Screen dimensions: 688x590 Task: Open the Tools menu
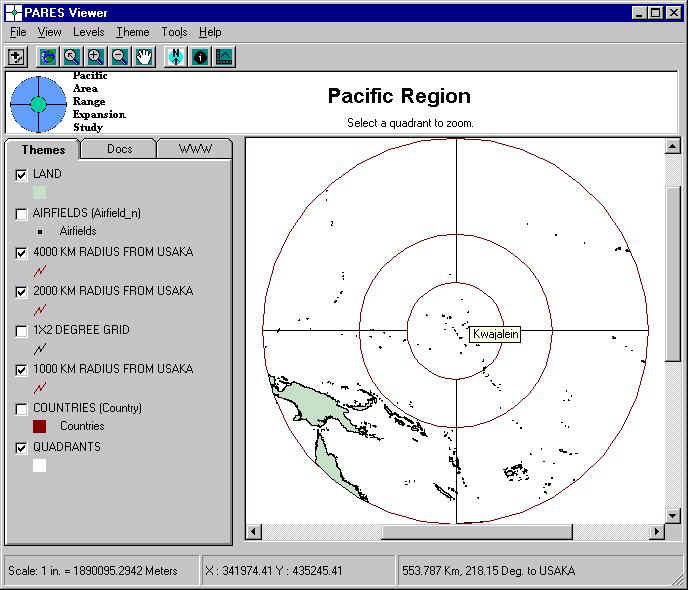(x=174, y=32)
